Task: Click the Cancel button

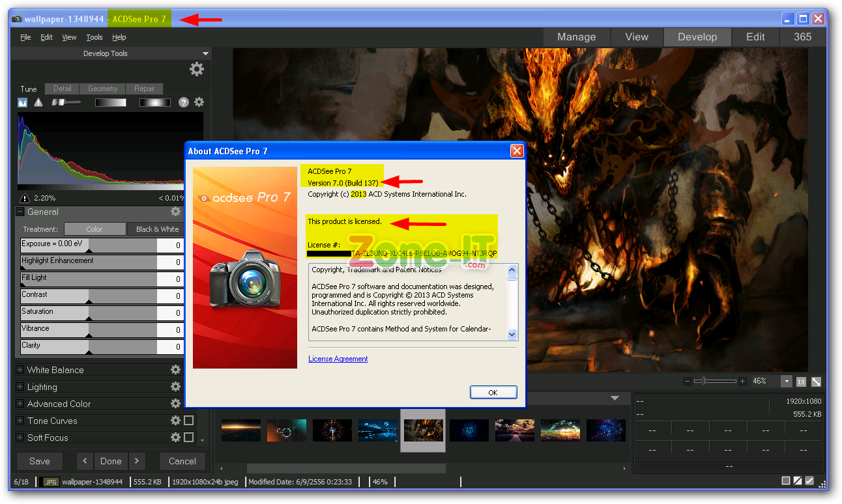Action: pyautogui.click(x=182, y=461)
